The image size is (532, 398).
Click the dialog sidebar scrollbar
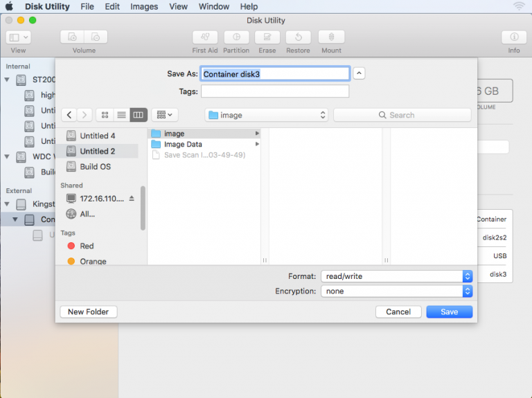click(143, 208)
